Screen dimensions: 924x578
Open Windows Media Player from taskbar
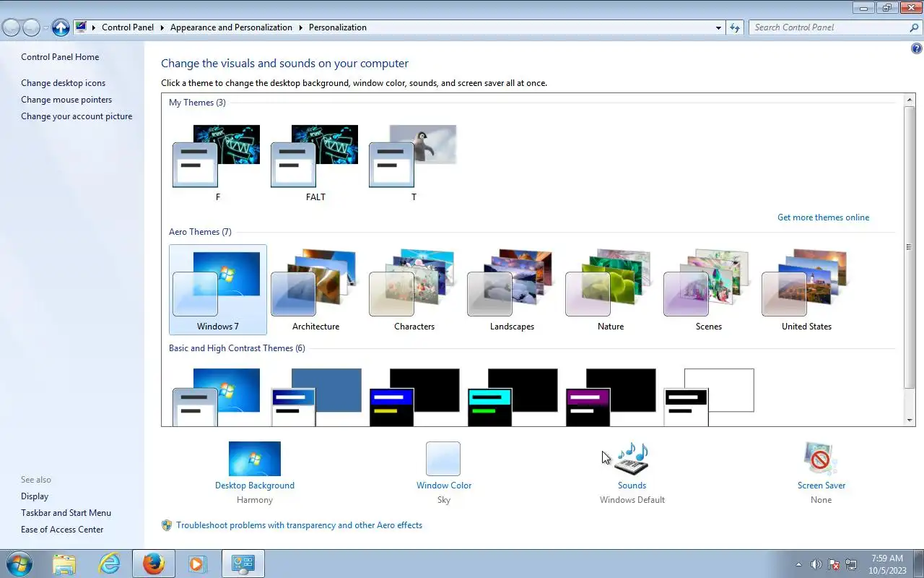click(197, 564)
